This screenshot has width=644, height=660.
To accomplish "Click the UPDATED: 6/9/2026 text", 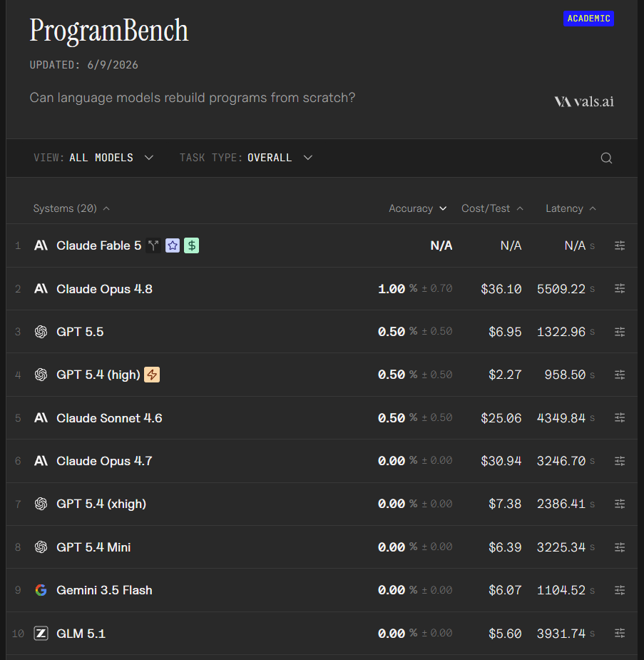I will click(83, 65).
